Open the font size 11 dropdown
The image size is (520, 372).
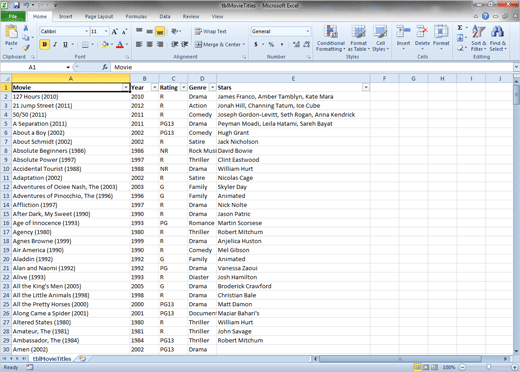[x=106, y=31]
